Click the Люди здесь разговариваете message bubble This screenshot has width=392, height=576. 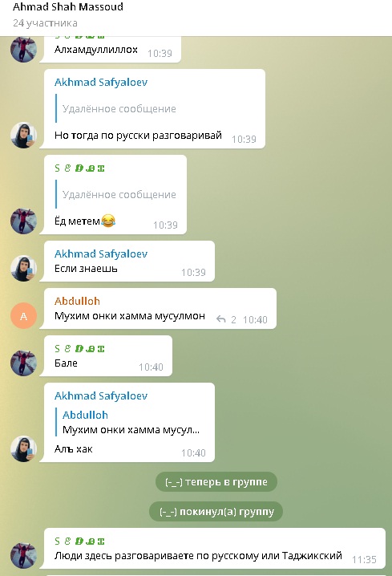tap(215, 550)
